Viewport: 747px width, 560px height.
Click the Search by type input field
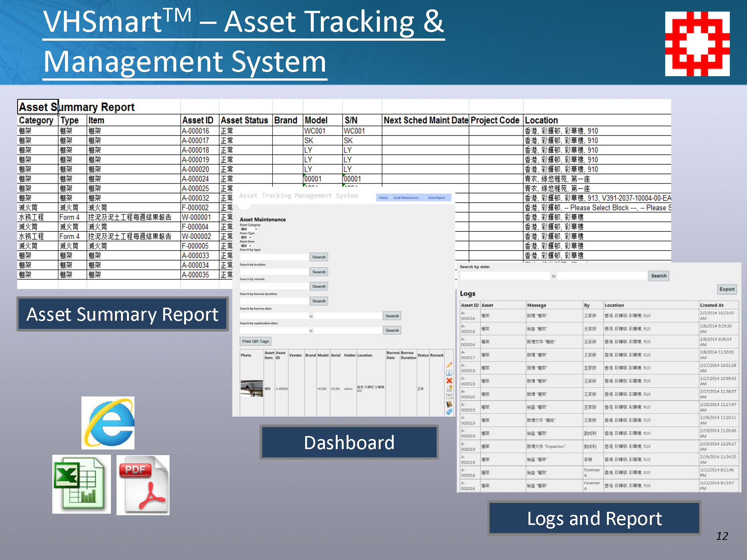tap(274, 257)
